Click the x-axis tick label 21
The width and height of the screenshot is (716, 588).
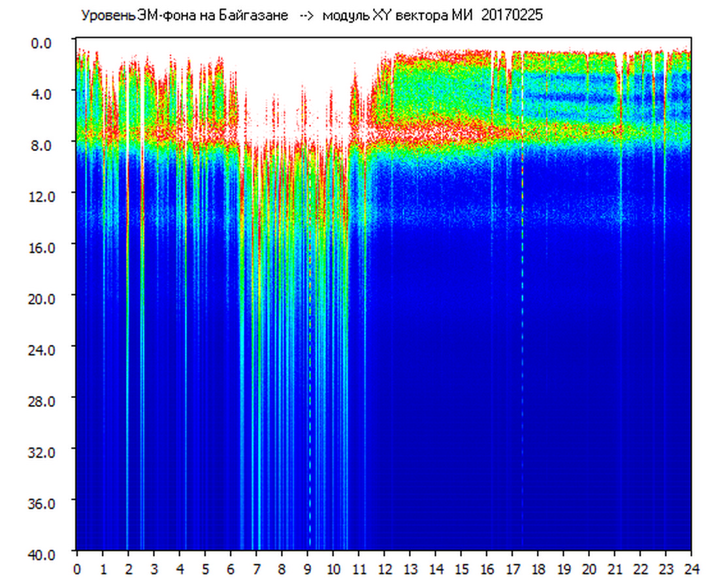615,569
